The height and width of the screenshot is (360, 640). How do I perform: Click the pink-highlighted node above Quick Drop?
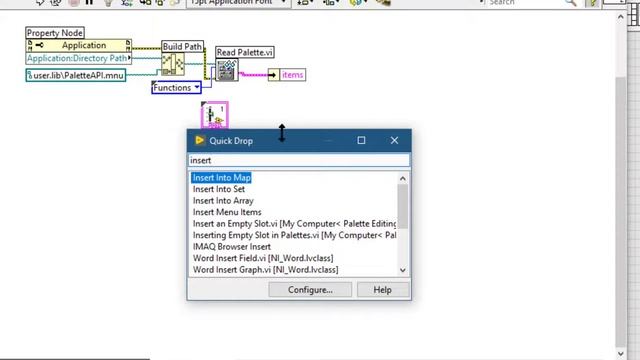pyautogui.click(x=215, y=115)
